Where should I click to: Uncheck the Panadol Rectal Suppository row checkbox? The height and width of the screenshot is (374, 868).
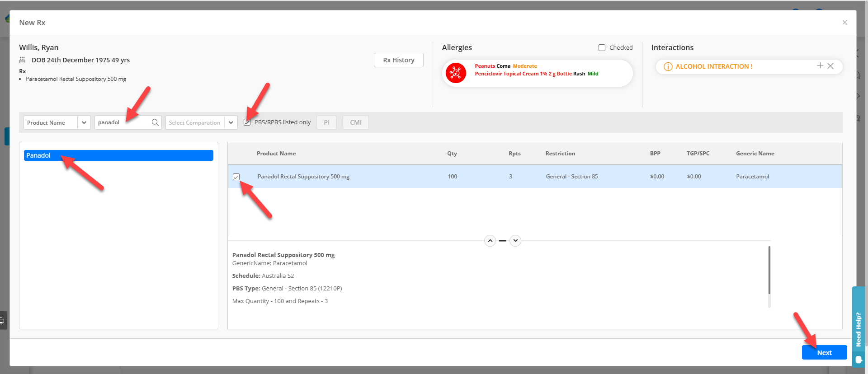click(x=236, y=177)
